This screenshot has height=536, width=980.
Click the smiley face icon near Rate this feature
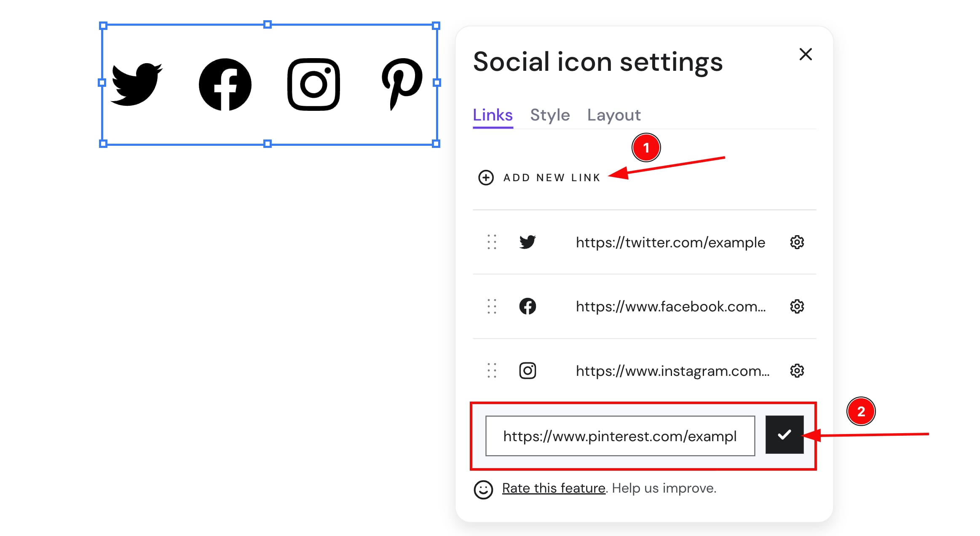coord(483,488)
